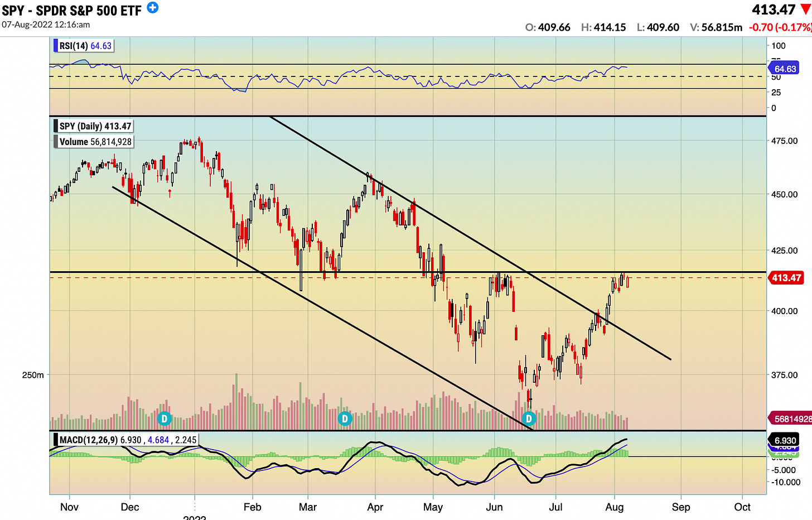Screen dimensions: 812x520
Task: Click the December dividend D marker
Action: 164,418
